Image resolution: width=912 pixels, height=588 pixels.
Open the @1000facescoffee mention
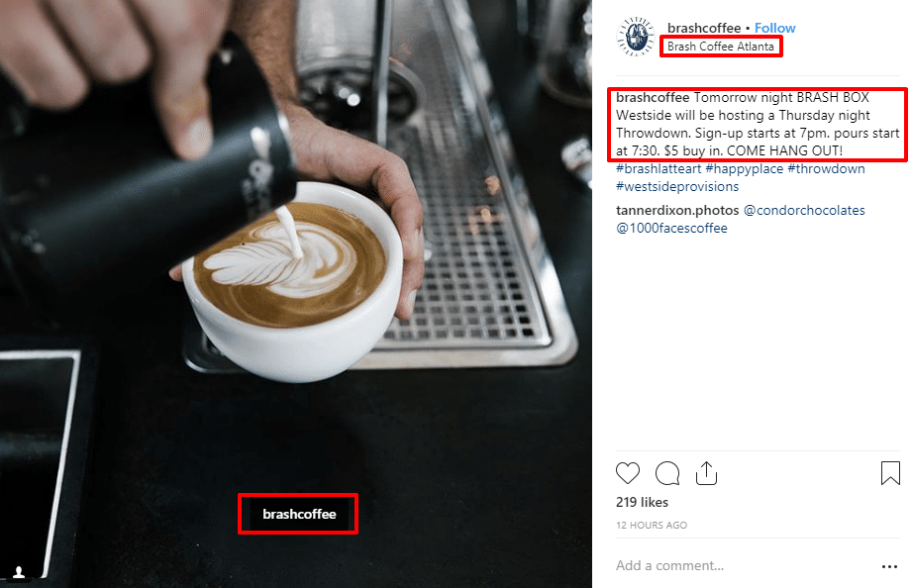point(671,228)
